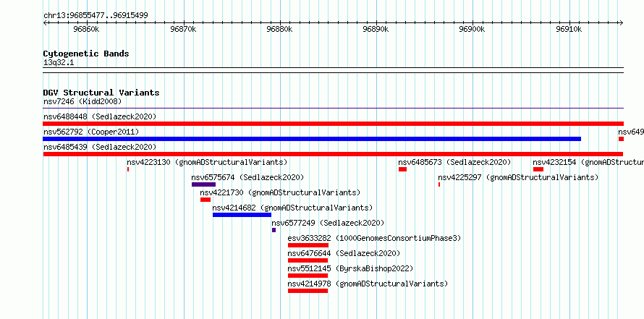Click the red nsv5512145 variant bar
This screenshot has height=319, width=644.
308,276
